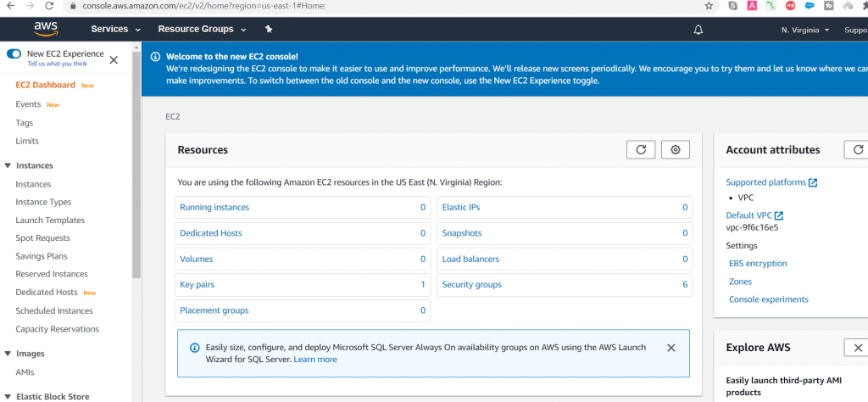Click the AWS logo home icon

tap(46, 29)
